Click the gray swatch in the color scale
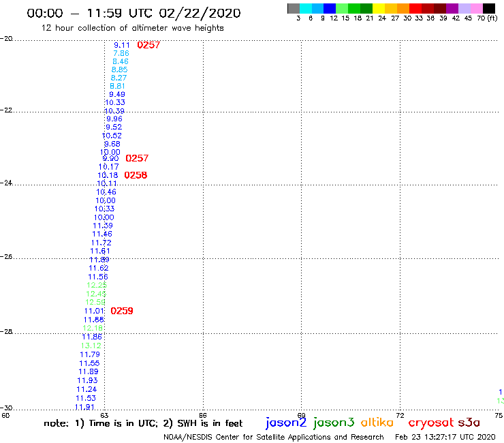504x443 pixels. [x=294, y=8]
